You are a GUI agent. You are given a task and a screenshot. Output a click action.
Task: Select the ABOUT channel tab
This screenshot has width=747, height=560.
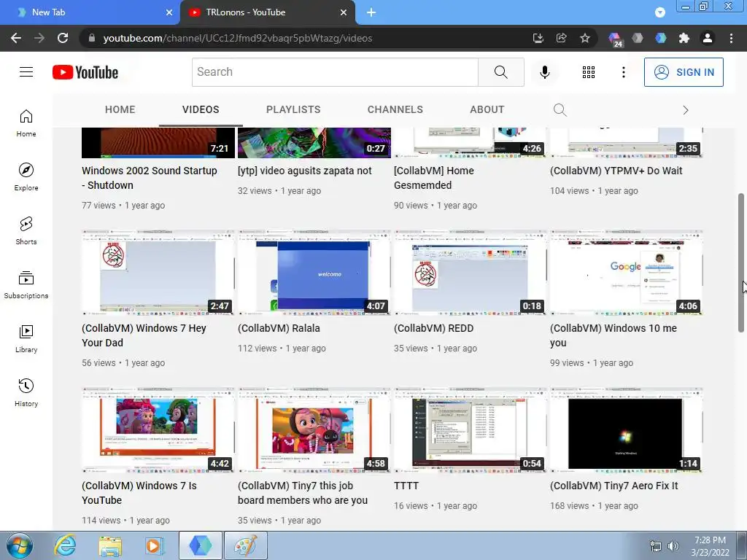tap(487, 109)
